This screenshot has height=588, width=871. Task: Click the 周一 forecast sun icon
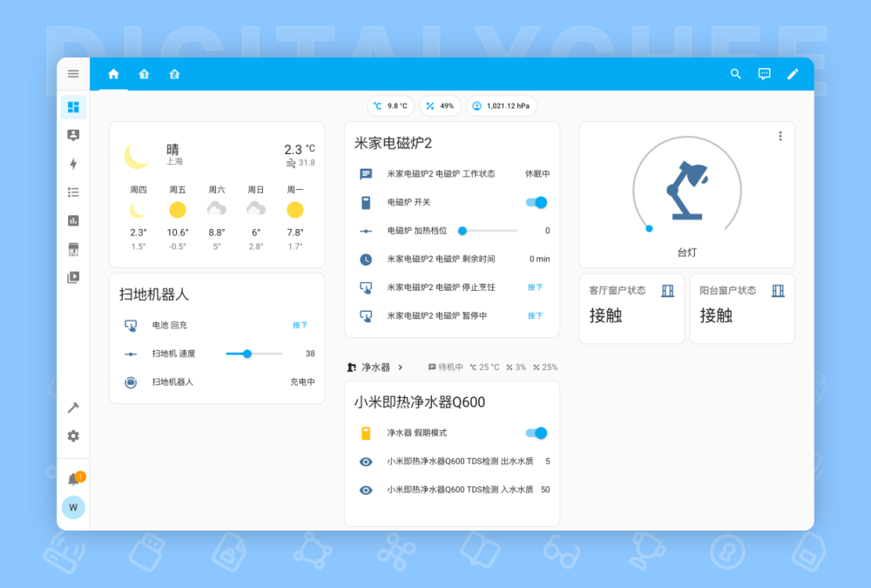click(x=295, y=210)
